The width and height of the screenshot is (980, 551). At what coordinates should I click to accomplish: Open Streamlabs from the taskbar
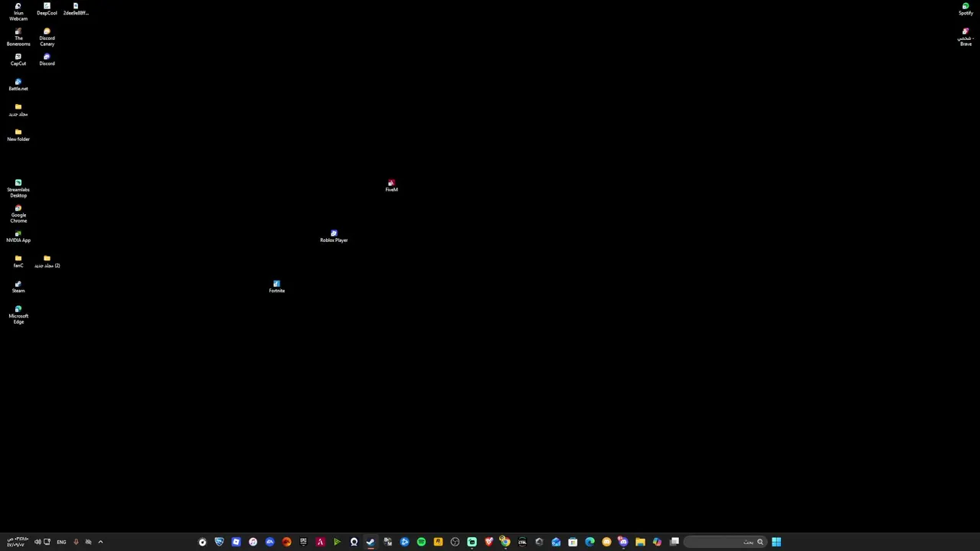point(472,542)
